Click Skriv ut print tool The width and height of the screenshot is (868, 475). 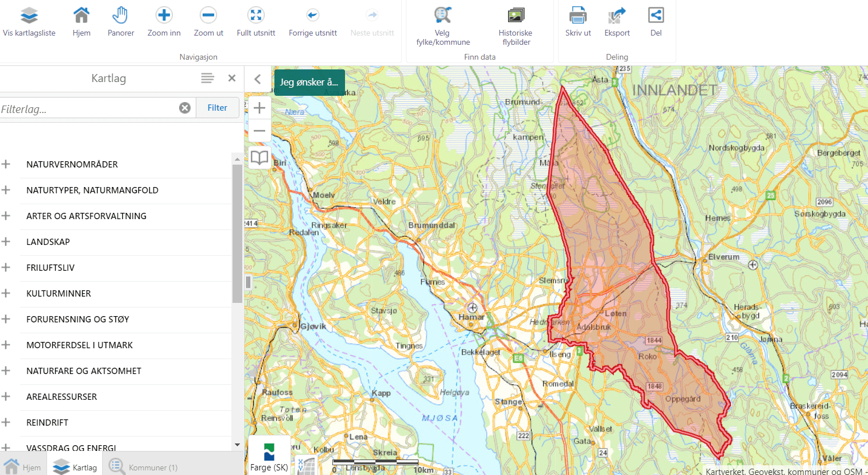coord(578,22)
